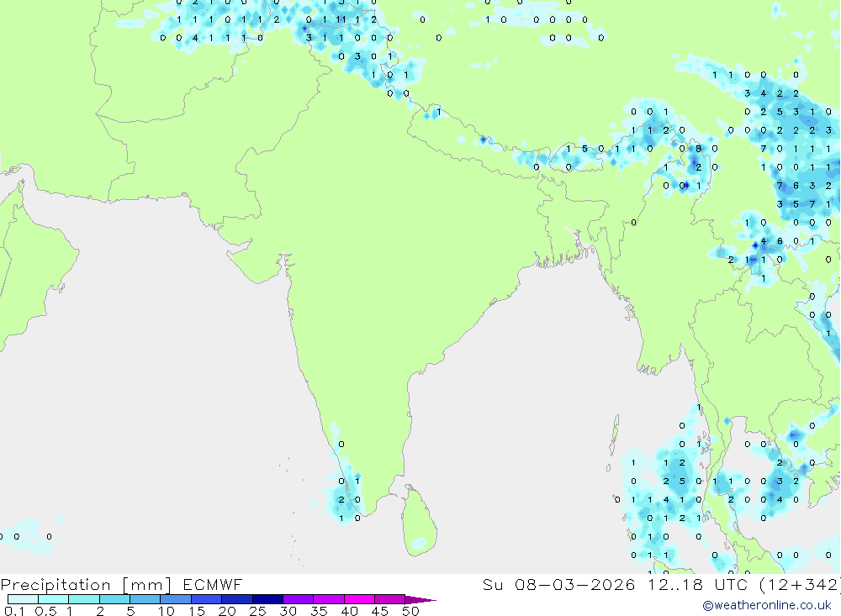
Task: Click the legend value '0.1'
Action: (14, 611)
